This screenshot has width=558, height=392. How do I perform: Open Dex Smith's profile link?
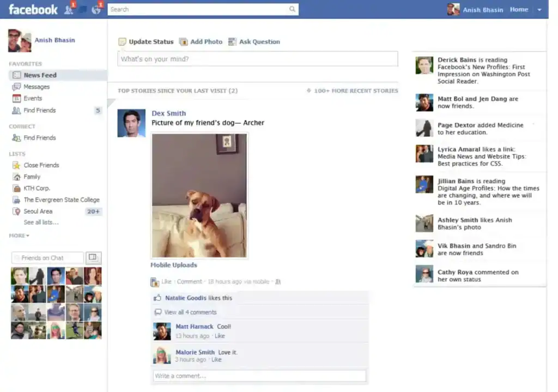pos(169,113)
